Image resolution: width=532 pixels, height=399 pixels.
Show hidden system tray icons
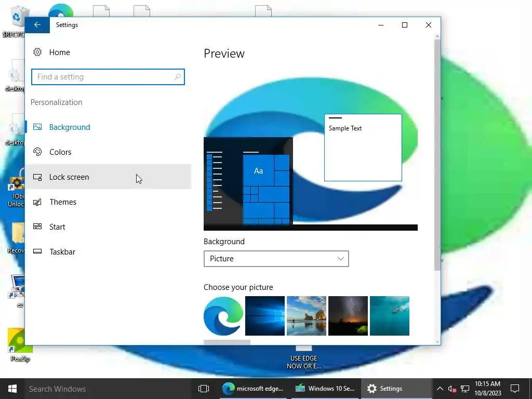tap(440, 389)
